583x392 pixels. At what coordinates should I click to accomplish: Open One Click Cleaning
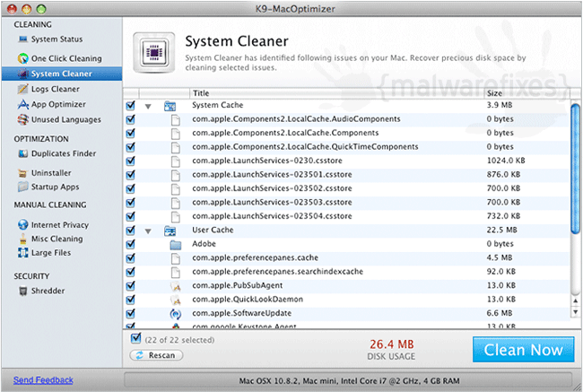[66, 58]
